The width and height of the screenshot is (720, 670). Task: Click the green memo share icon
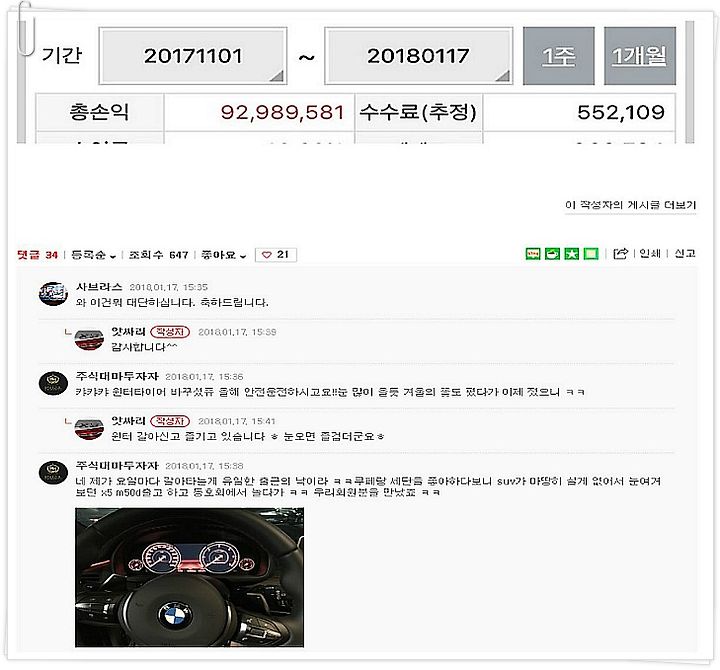(x=591, y=253)
